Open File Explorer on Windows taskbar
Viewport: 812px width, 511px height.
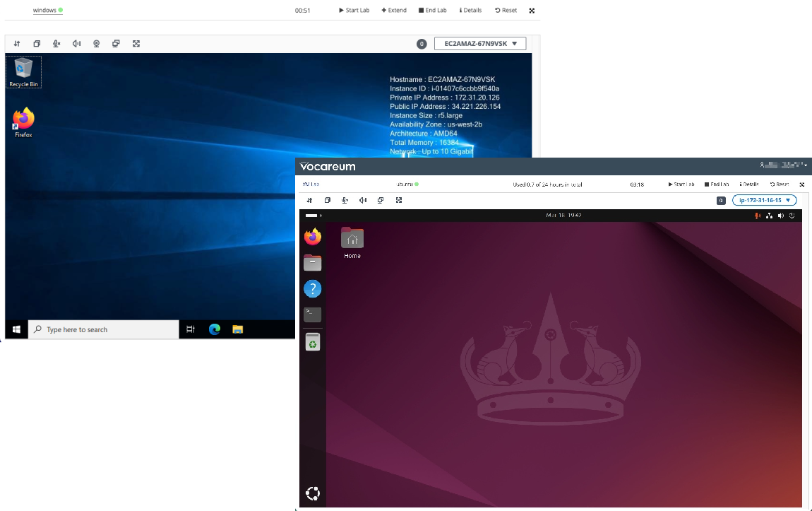point(238,329)
